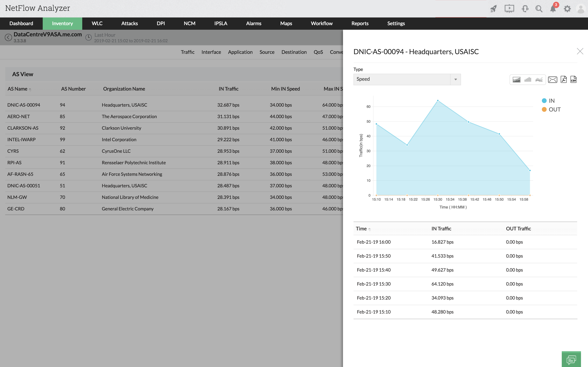
Task: Open the Speed type dropdown
Action: click(407, 79)
